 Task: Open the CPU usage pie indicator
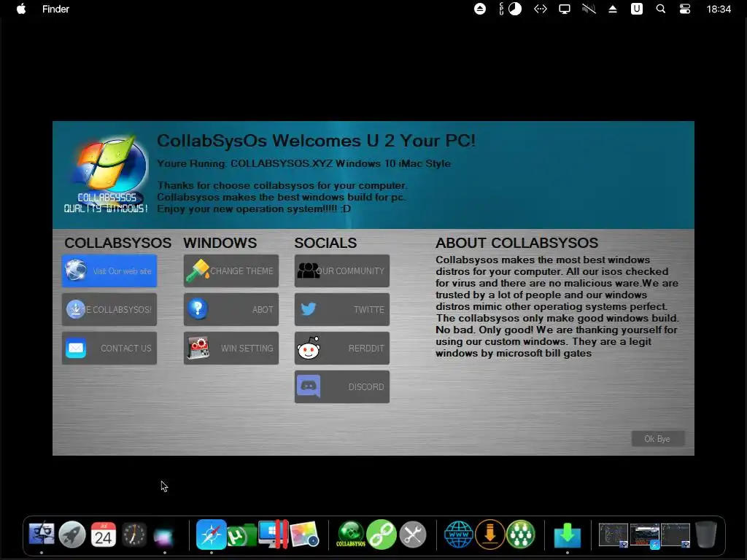515,9
